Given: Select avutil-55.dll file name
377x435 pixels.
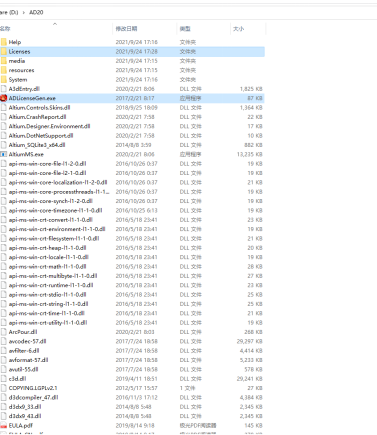Looking at the screenshot, I should [23, 369].
